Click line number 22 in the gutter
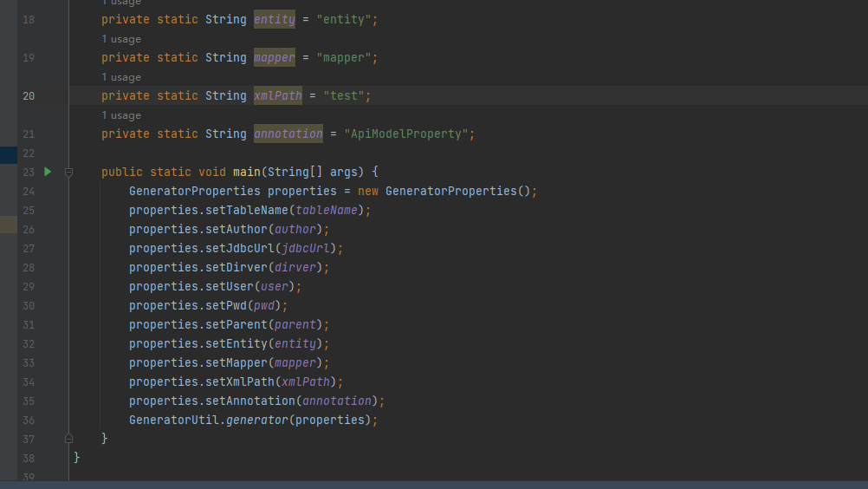This screenshot has height=489, width=868. pyautogui.click(x=29, y=153)
